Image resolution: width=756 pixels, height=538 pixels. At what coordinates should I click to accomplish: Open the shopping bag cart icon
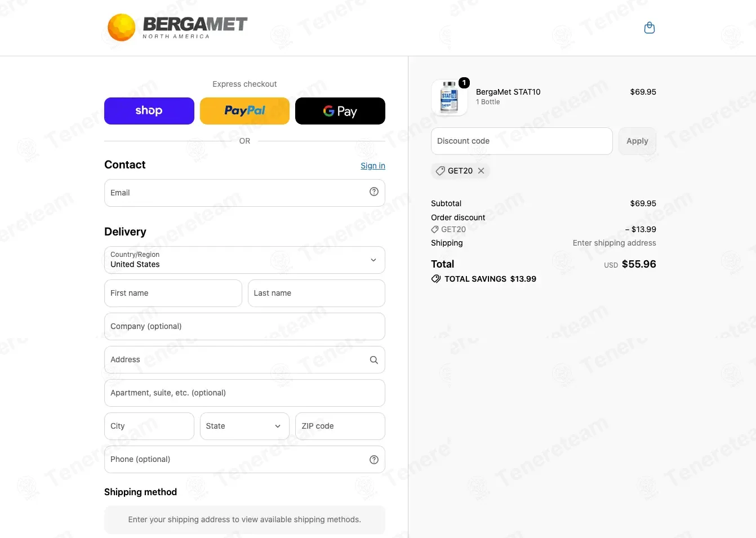click(x=650, y=28)
